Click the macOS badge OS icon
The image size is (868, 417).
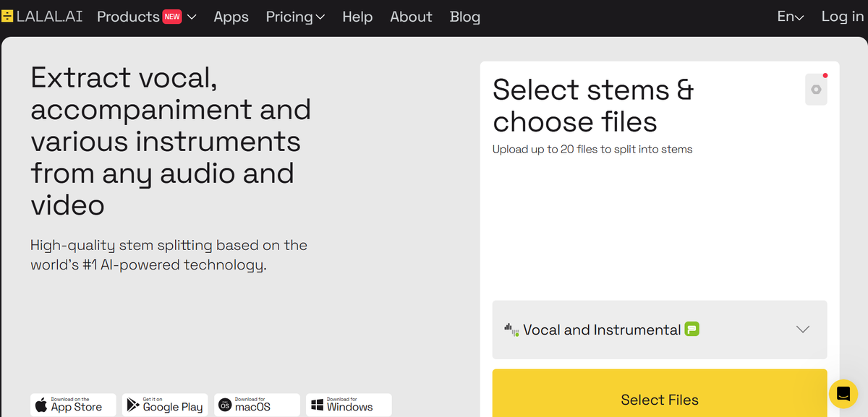coord(225,405)
